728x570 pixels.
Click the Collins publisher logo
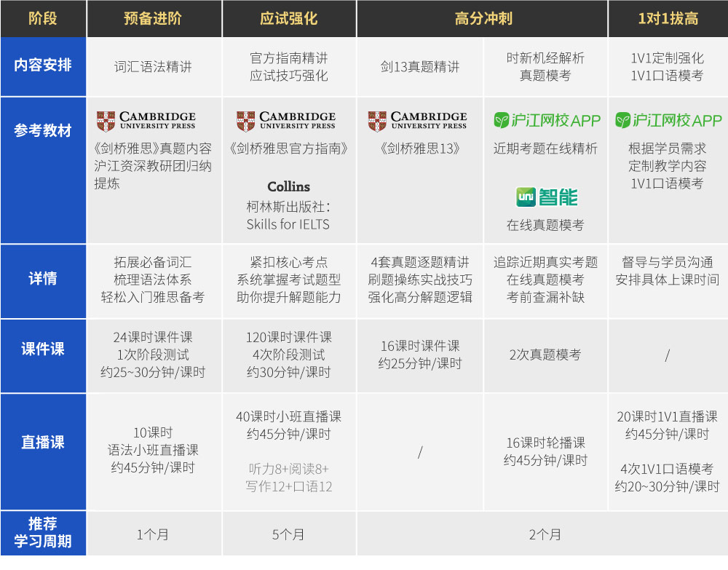288,186
